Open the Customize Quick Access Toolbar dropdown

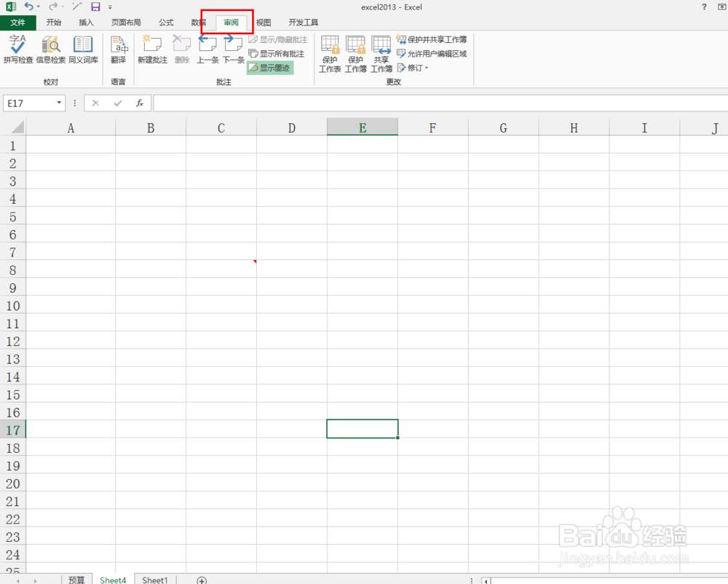coord(110,7)
